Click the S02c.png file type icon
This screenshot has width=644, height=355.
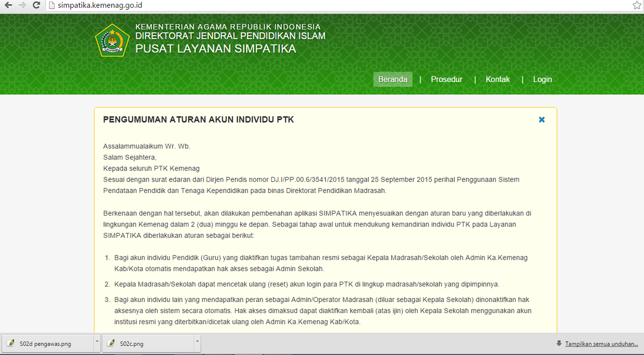[x=111, y=343]
